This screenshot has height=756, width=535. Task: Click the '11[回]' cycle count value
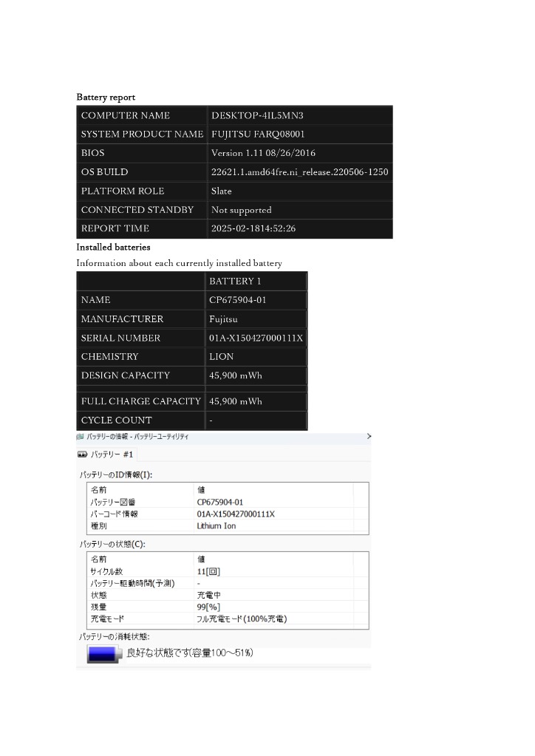point(208,571)
